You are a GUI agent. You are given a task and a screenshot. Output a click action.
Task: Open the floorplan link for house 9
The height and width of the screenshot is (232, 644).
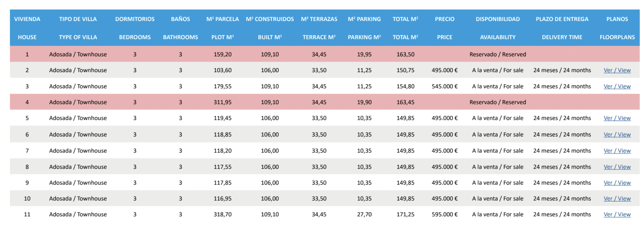pyautogui.click(x=617, y=183)
